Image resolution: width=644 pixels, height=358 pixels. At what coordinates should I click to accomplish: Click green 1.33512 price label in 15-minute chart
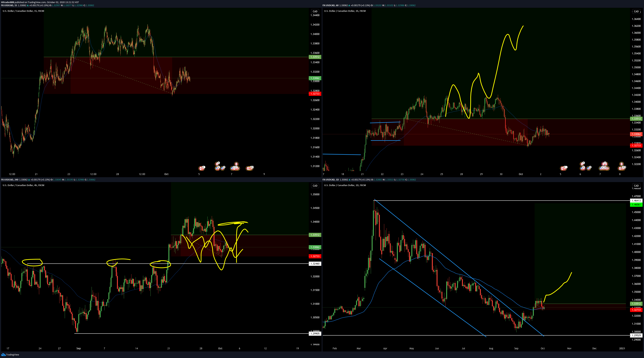coord(315,57)
